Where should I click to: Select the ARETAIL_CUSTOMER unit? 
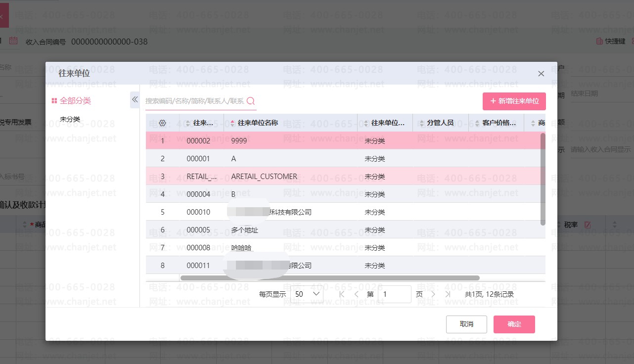264,177
